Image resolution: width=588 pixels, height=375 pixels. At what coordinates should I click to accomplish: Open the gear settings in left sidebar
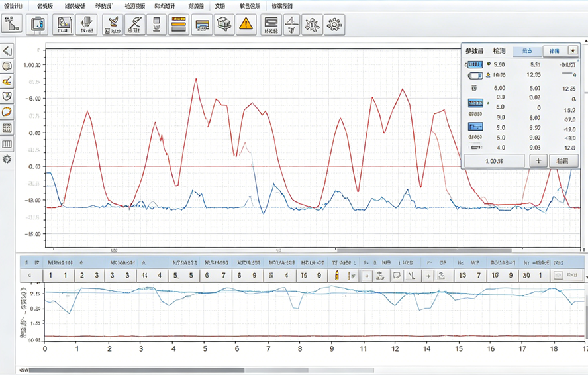coord(7,159)
